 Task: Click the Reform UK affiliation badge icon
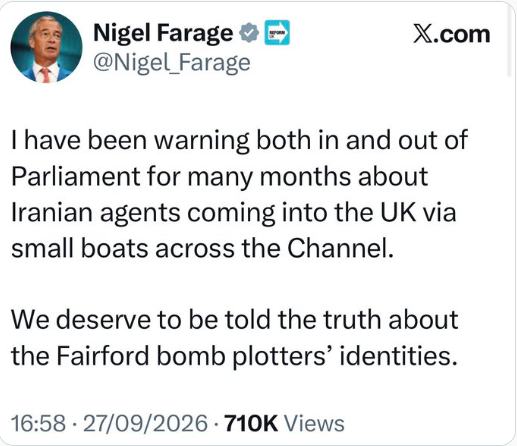tap(277, 32)
